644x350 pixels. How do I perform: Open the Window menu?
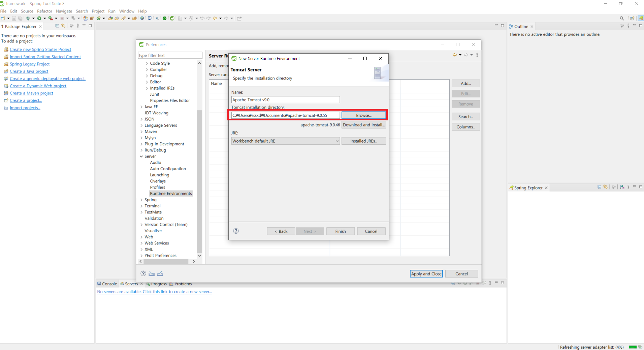point(127,11)
